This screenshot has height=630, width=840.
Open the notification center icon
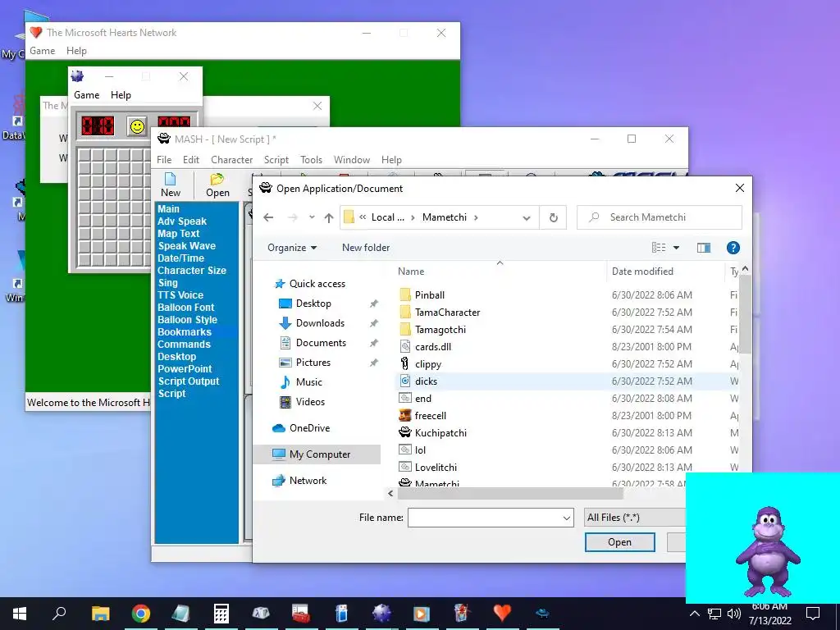[813, 614]
